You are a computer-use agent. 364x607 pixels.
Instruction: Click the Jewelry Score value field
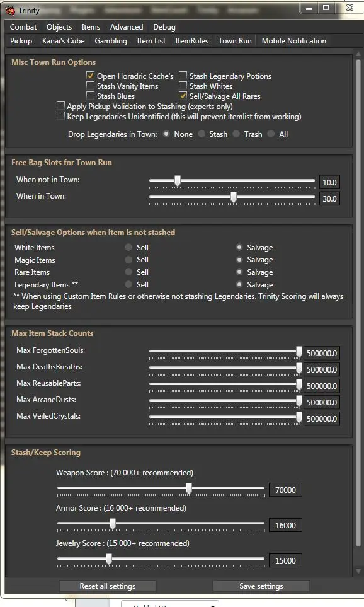click(285, 560)
